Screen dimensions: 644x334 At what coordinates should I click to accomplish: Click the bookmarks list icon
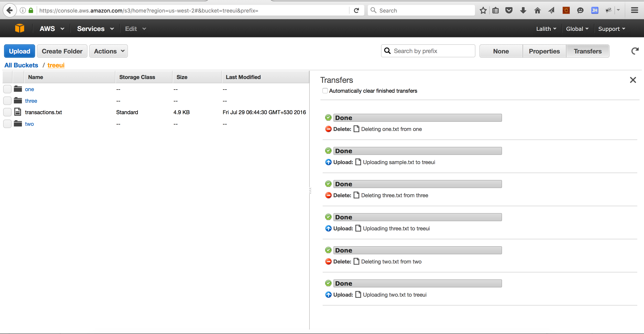(x=496, y=11)
